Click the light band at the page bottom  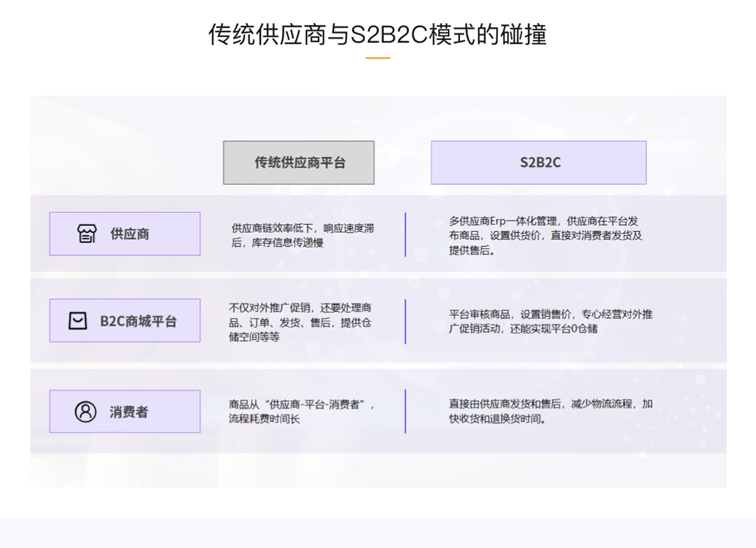click(378, 532)
